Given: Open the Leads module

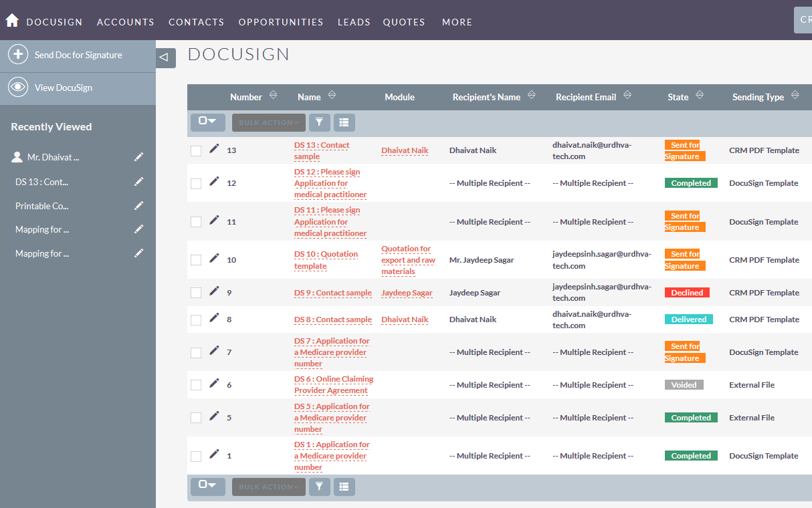Looking at the screenshot, I should [354, 22].
